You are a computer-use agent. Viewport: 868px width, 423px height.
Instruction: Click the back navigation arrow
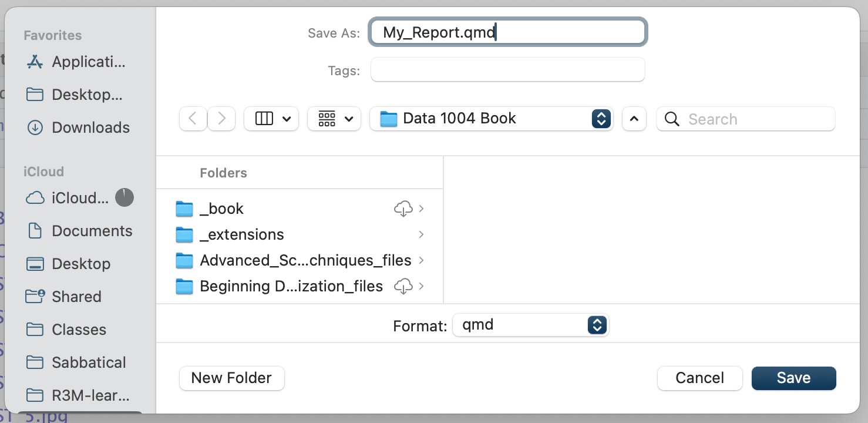193,119
